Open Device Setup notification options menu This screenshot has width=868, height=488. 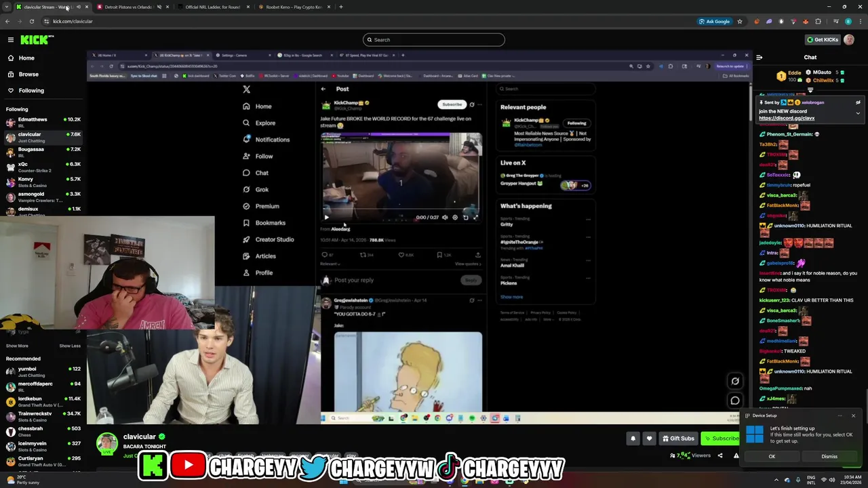(x=840, y=415)
